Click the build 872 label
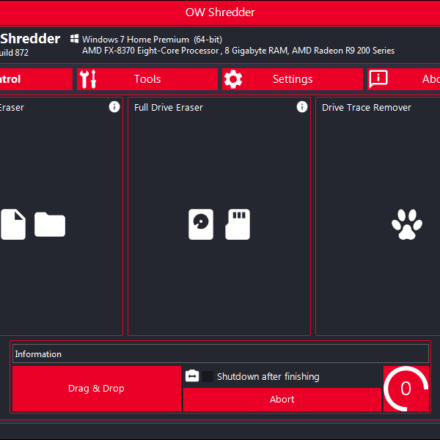 coord(14,53)
